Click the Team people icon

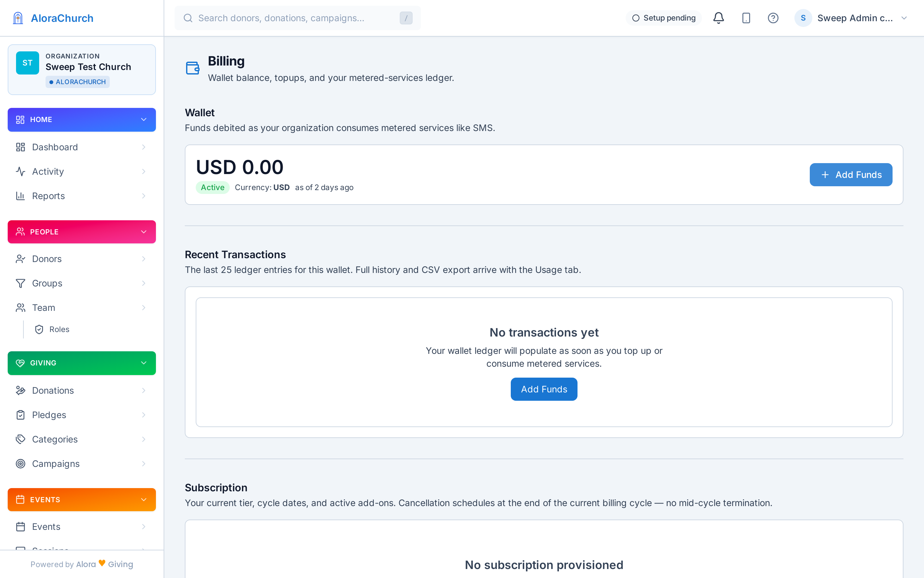21,308
